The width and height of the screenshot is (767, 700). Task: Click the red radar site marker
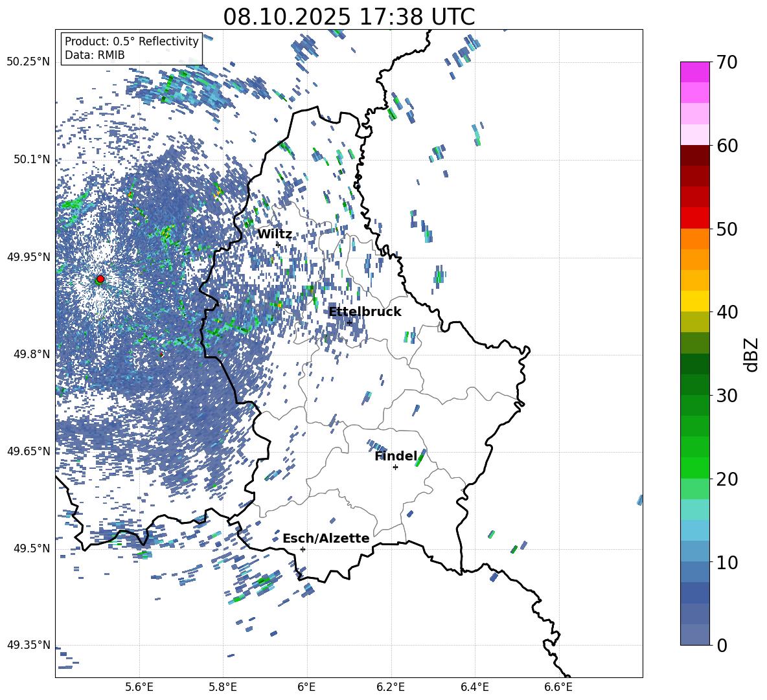point(100,278)
